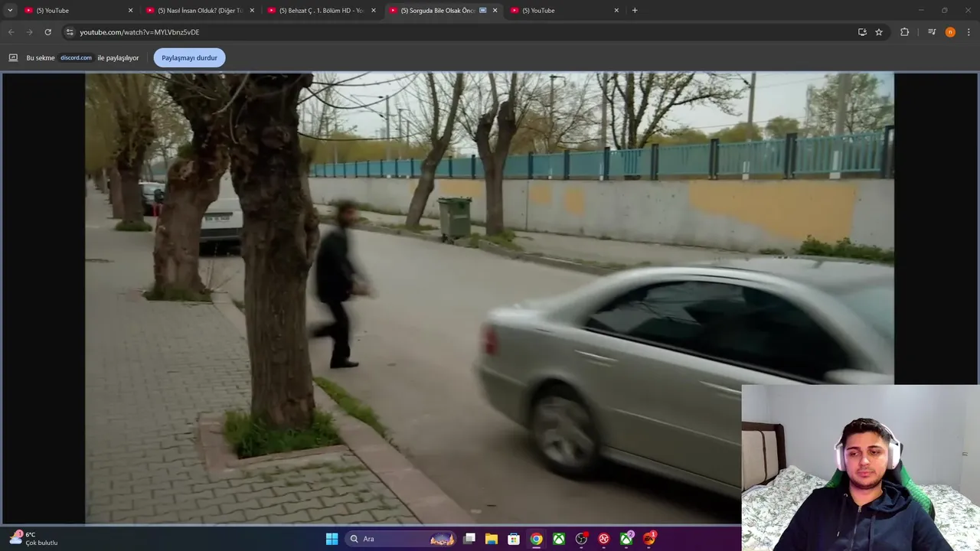Open the orange Chrome profile avatar
Image resolution: width=980 pixels, height=551 pixels.
tap(950, 32)
